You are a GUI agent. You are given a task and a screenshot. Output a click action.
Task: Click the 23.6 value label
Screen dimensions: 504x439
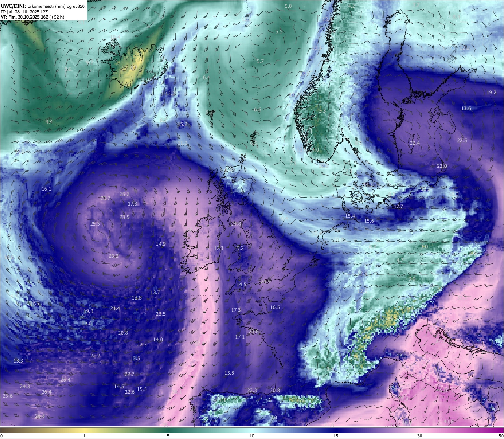pyautogui.click(x=7, y=396)
